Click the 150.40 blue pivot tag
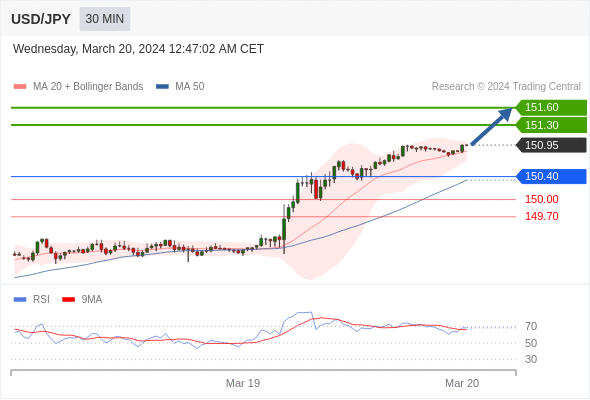 click(x=551, y=176)
